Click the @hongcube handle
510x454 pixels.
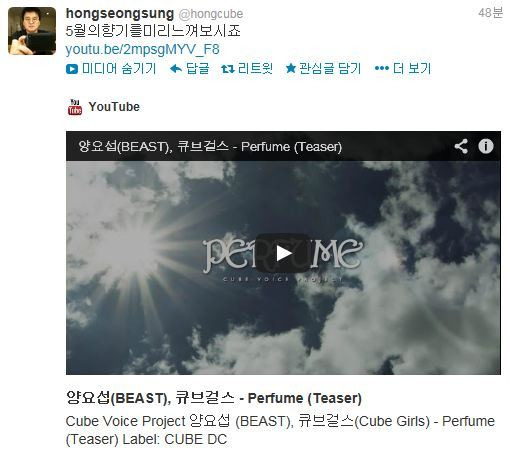pos(211,14)
